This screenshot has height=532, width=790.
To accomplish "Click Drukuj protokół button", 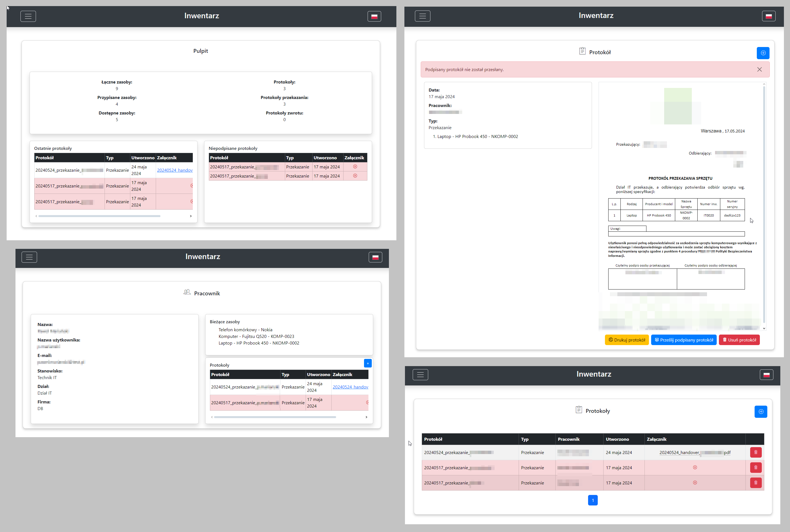I will coord(627,340).
